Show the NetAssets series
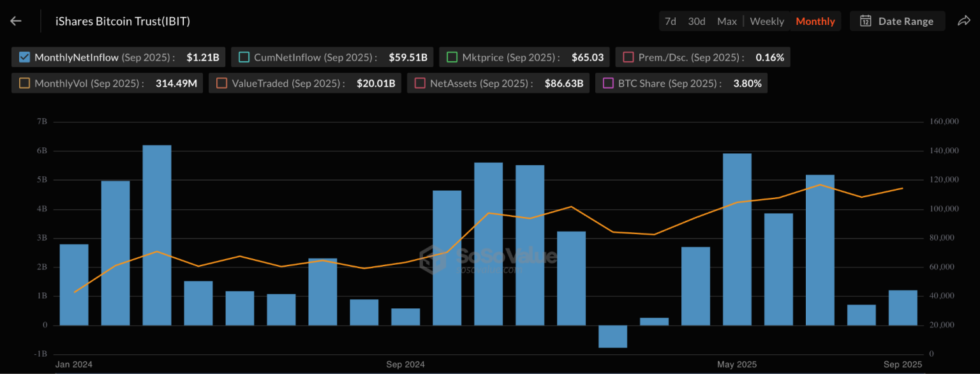This screenshot has width=980, height=374. [420, 83]
